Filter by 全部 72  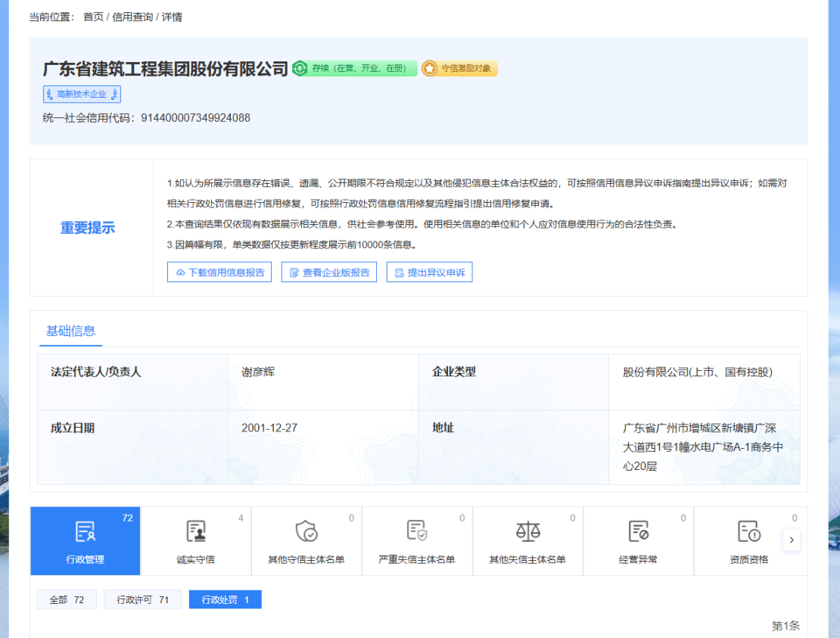click(x=67, y=599)
